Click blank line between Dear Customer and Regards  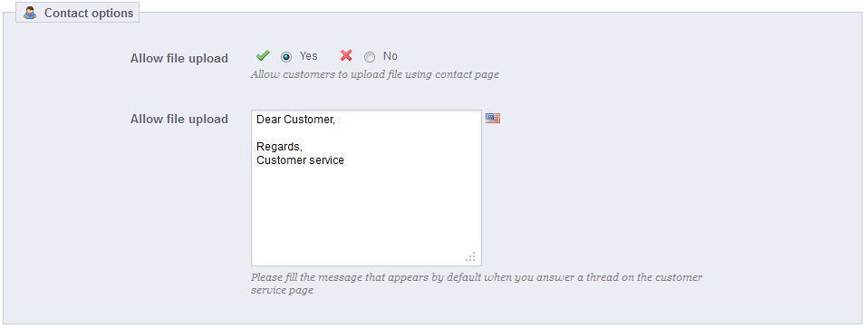coord(365,133)
